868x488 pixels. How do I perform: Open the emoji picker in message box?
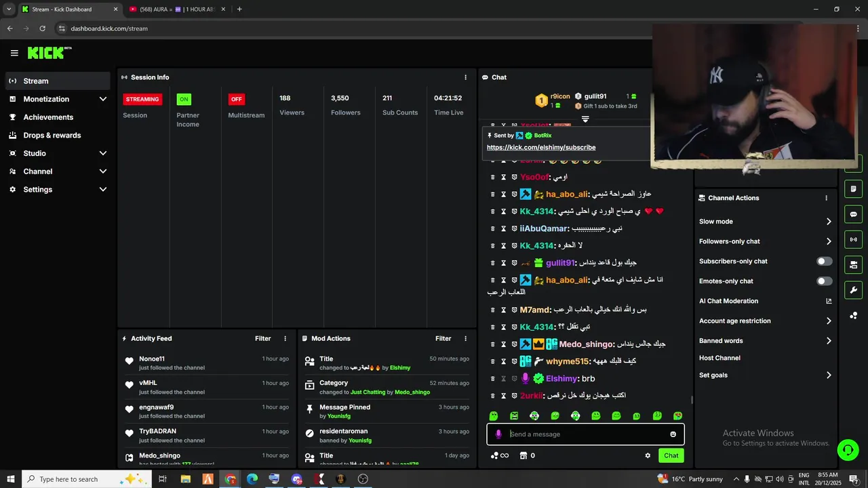(x=673, y=434)
